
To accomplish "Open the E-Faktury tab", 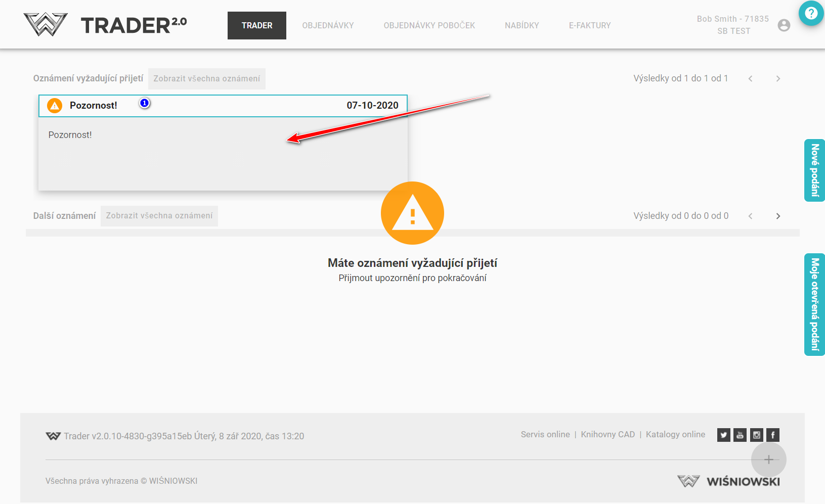I will click(x=589, y=25).
